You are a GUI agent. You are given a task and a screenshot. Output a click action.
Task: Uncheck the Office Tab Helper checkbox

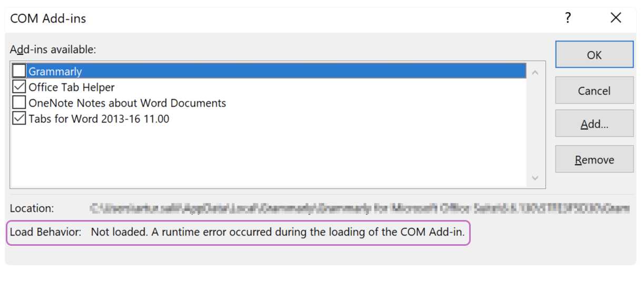click(19, 87)
